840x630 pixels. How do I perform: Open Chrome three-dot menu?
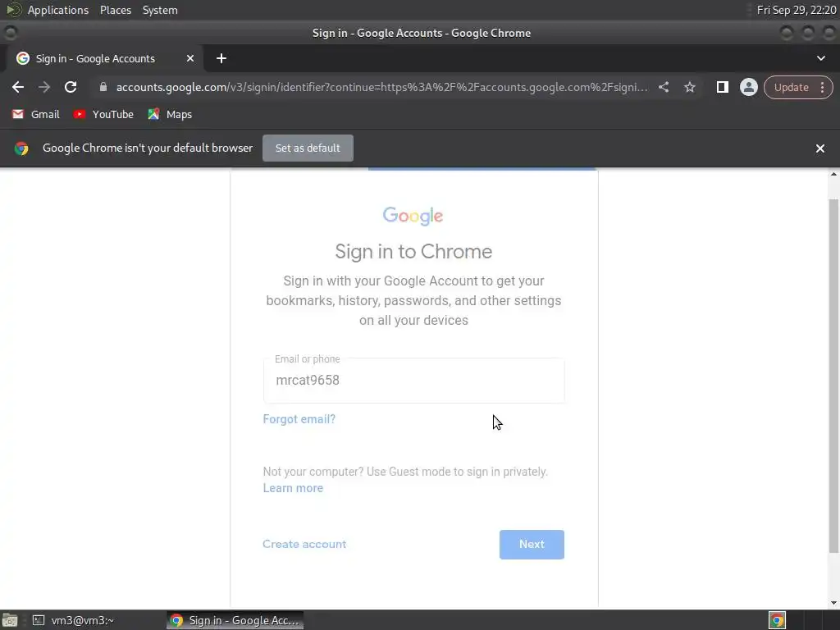[x=822, y=87]
